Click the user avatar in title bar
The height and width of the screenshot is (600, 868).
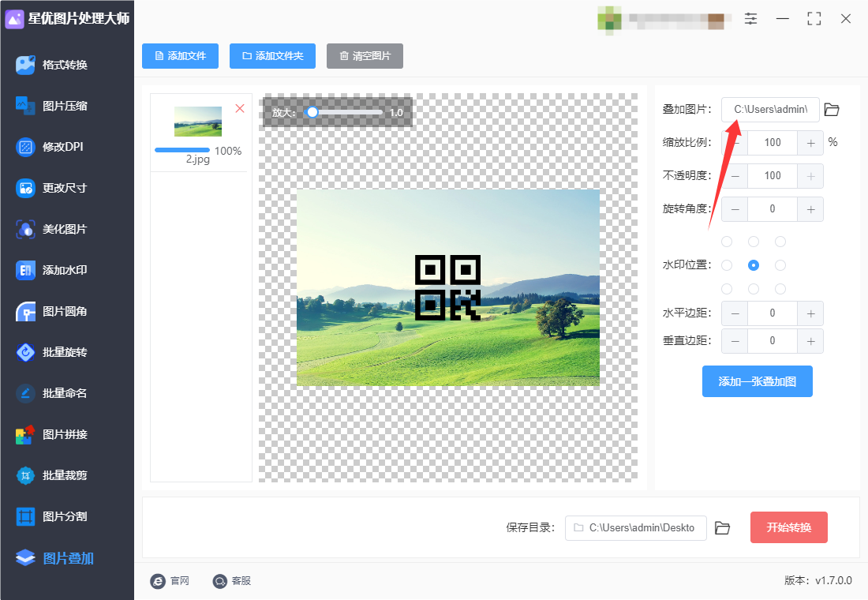coord(609,20)
